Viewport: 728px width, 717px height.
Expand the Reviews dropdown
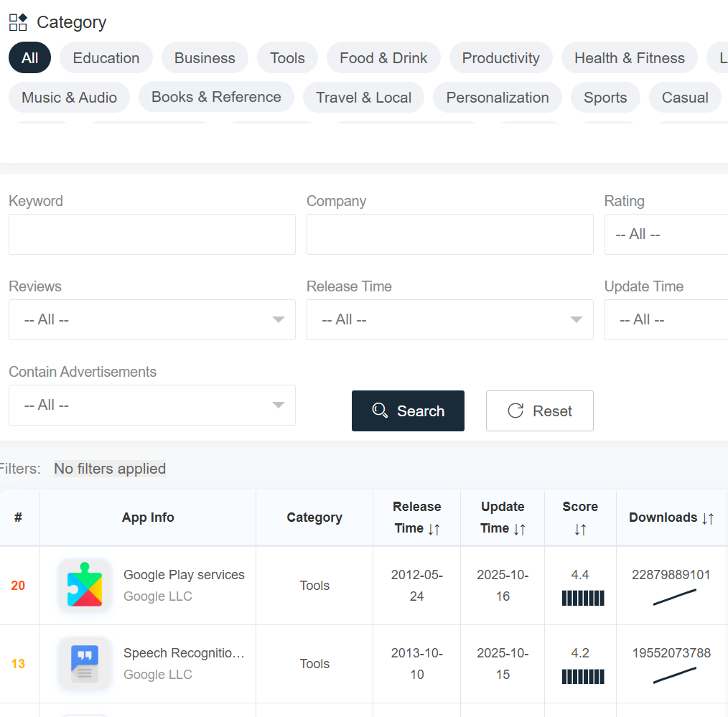pyautogui.click(x=152, y=319)
